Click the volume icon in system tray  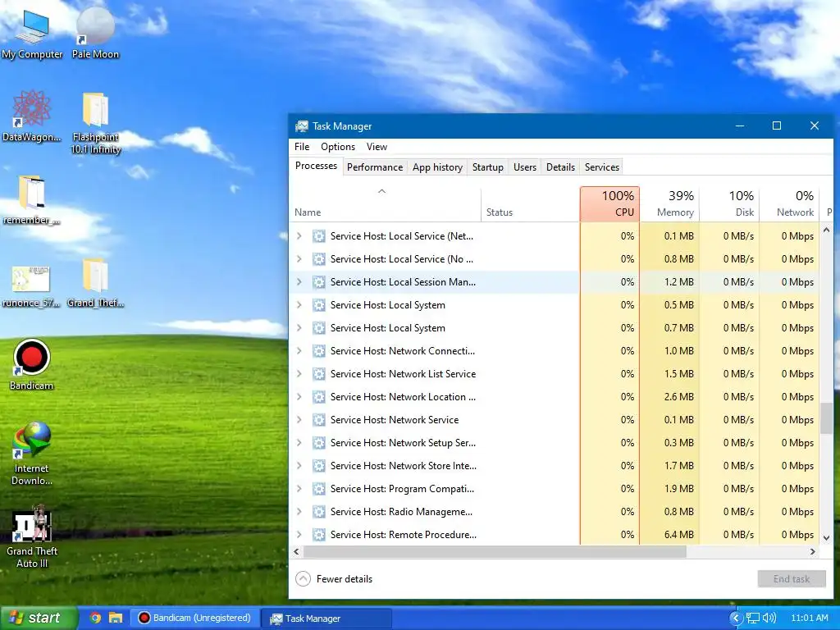(769, 618)
